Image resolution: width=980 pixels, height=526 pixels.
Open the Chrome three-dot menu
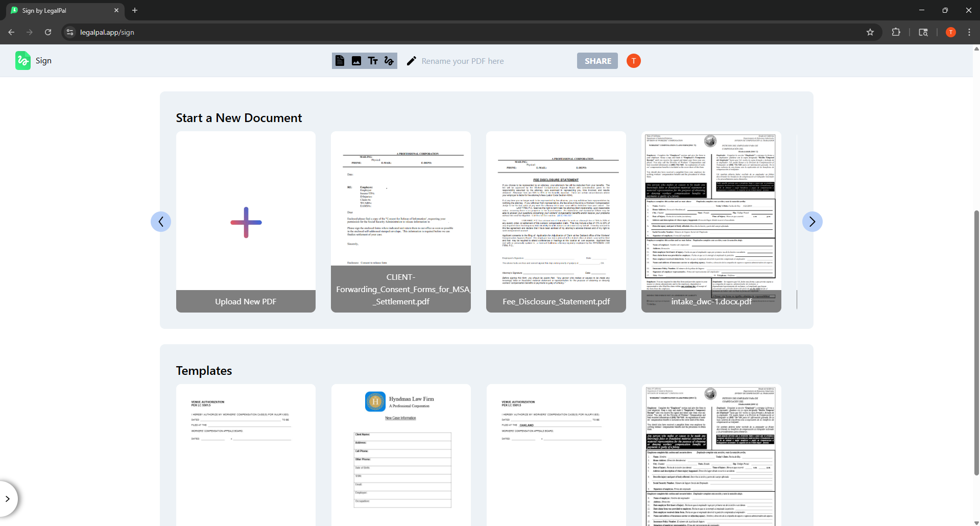[x=969, y=32]
